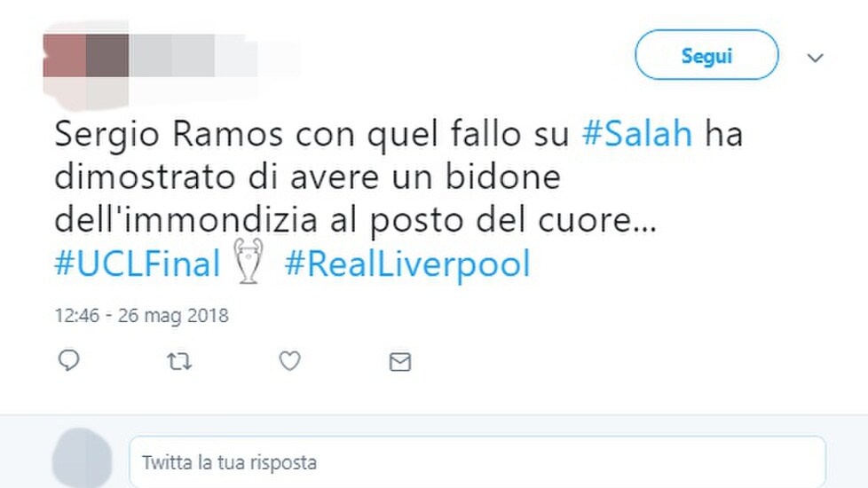This screenshot has height=488, width=868.
Task: Click the trophy emoji after #UCLFinal
Action: click(249, 261)
